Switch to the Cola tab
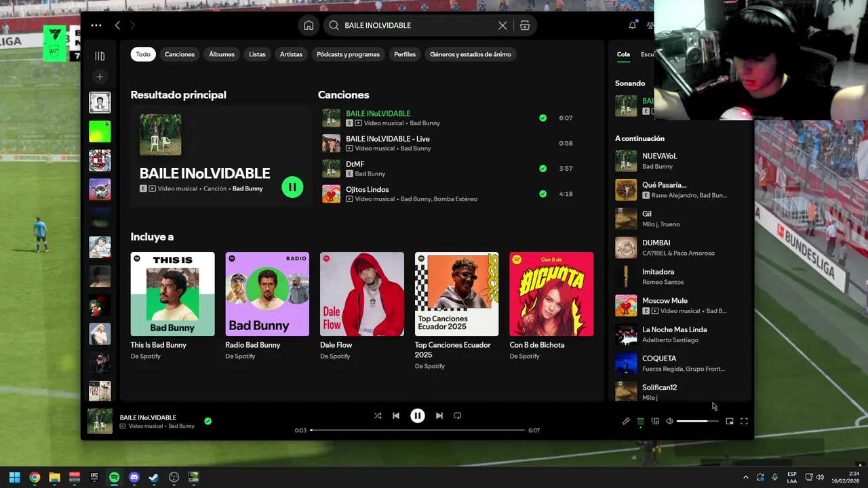The width and height of the screenshot is (868, 488). (623, 54)
